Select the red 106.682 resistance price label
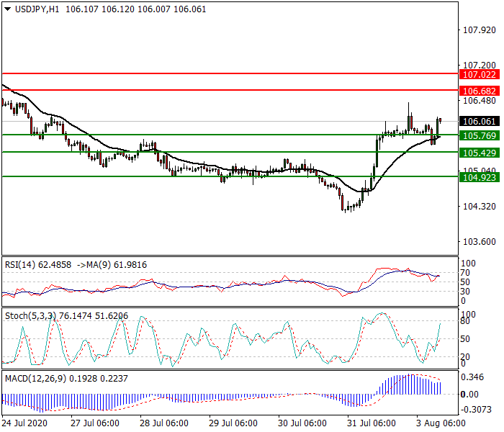Viewport: 504px width, 432px height. [x=480, y=91]
